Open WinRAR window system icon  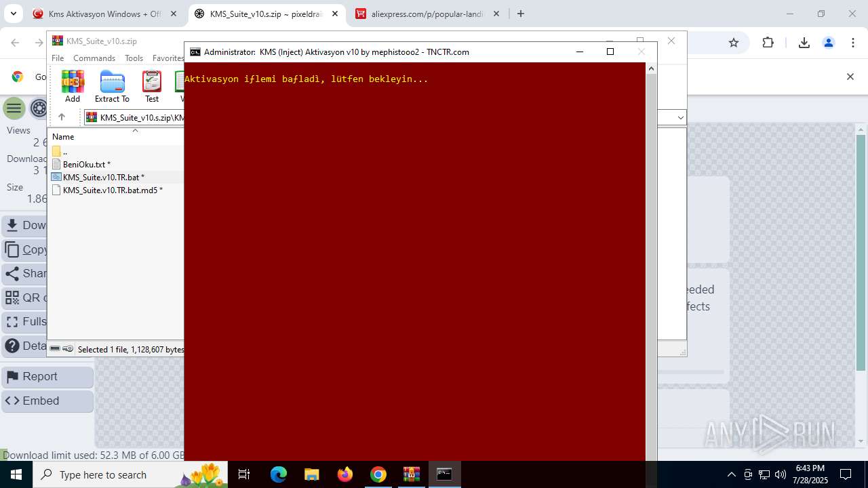(58, 41)
